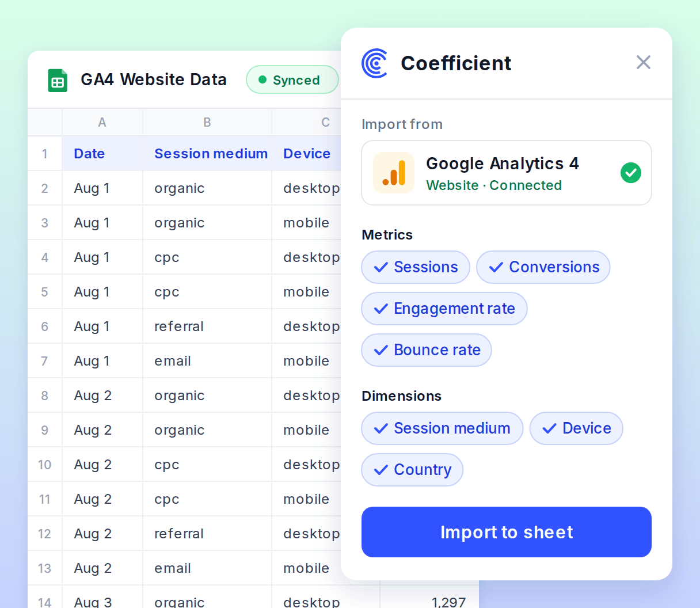Click the 'email' cell in row 13
This screenshot has height=608, width=700.
tap(207, 568)
